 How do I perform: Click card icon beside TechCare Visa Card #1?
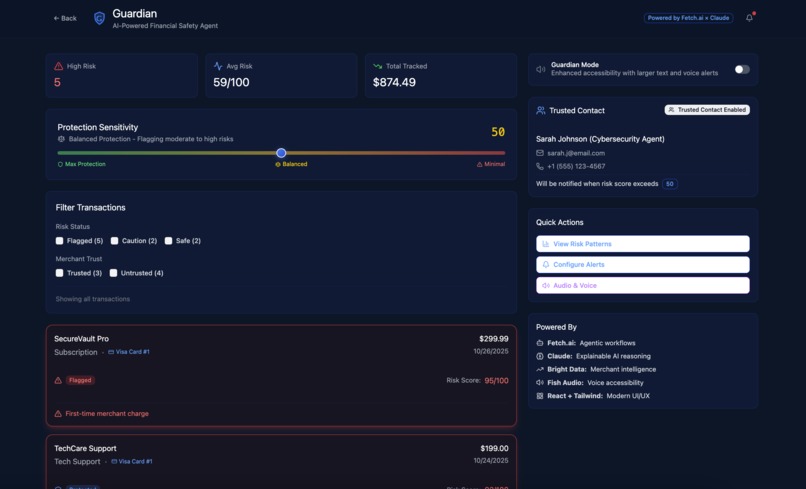pyautogui.click(x=114, y=461)
